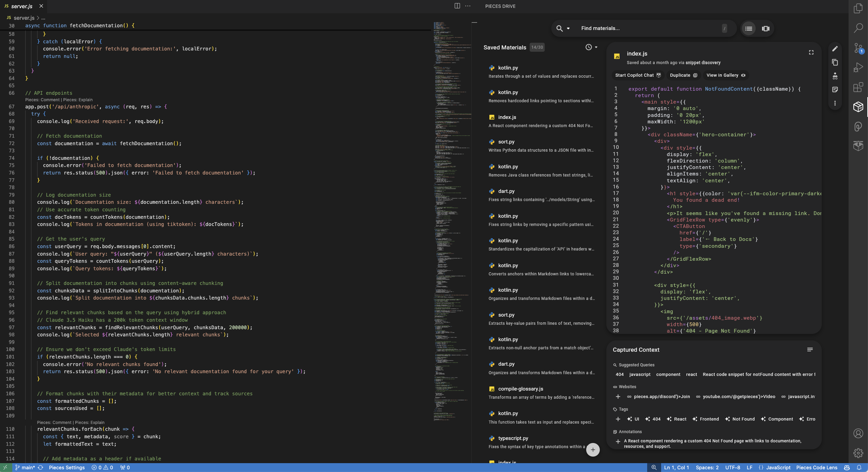Select language mode JavaScript in the status bar
The height and width of the screenshot is (472, 868).
point(778,468)
